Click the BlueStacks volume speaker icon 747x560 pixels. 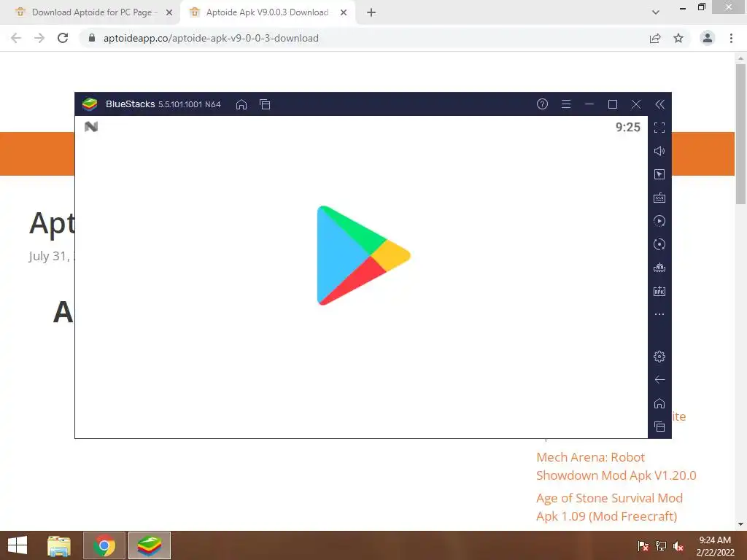(659, 151)
